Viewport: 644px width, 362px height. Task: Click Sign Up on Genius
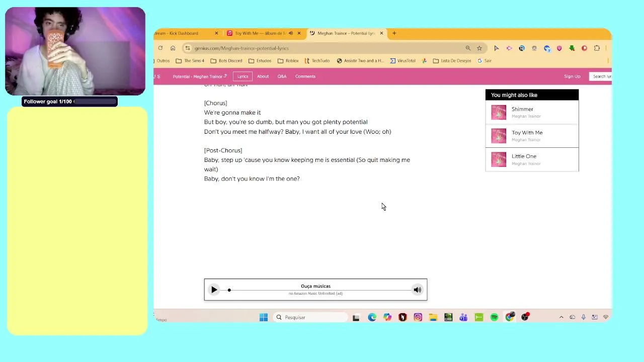point(572,76)
